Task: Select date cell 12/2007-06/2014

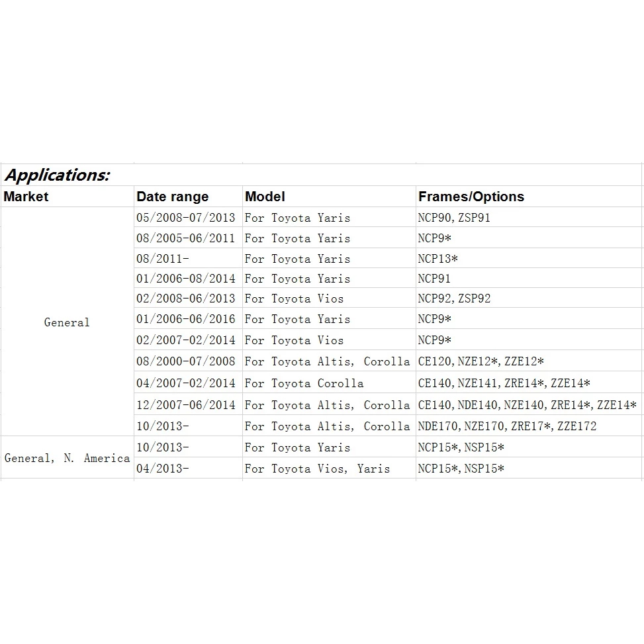Action: tap(188, 404)
